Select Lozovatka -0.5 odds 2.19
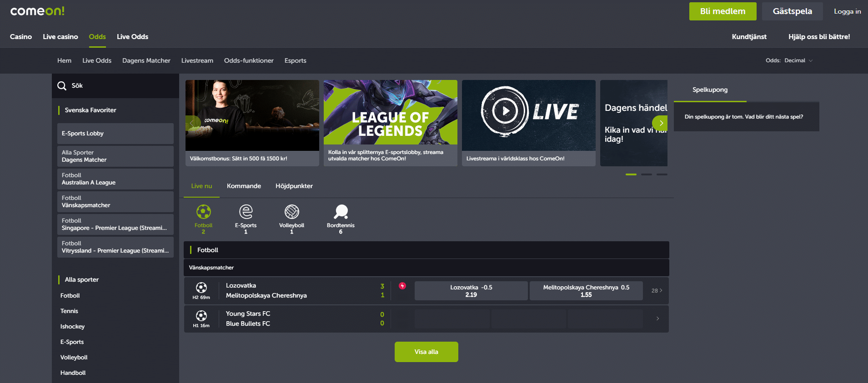The image size is (868, 383). tap(471, 291)
